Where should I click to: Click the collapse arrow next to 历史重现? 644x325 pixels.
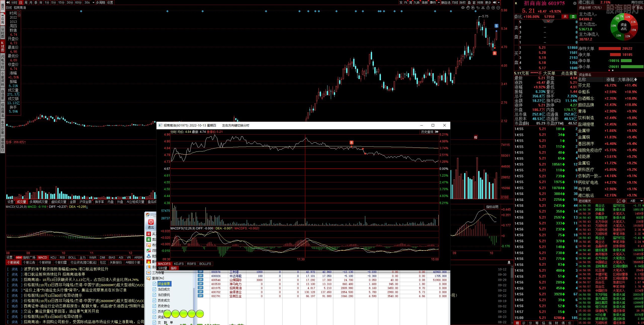437,132
